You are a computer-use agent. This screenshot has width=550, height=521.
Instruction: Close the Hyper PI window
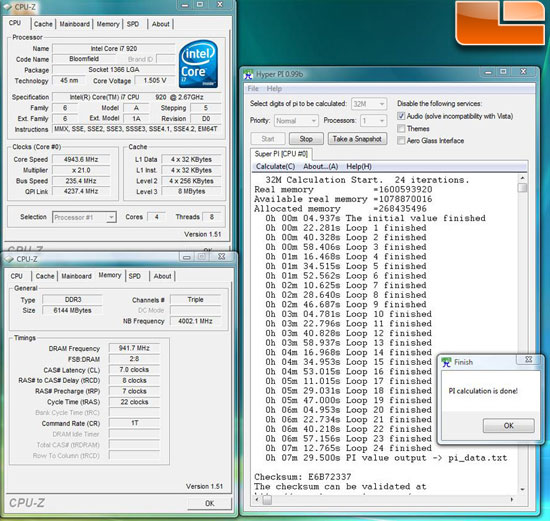click(x=523, y=72)
